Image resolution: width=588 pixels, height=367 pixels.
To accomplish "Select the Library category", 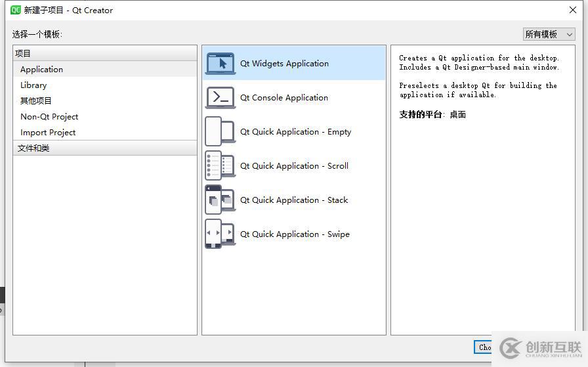I will (33, 85).
